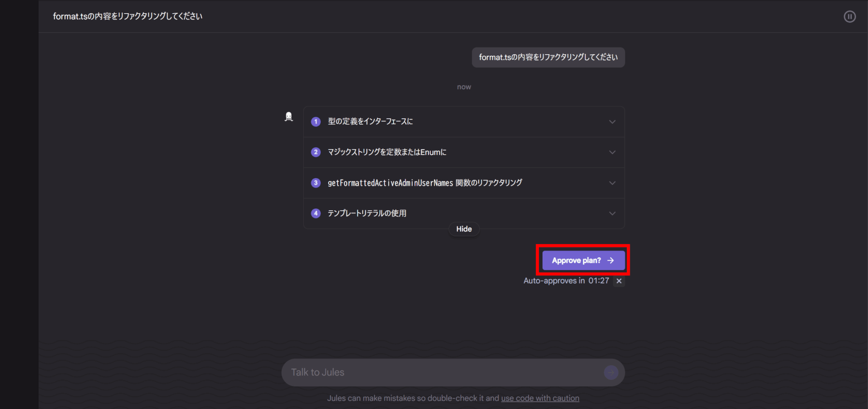Click the user message bubble about format.ts

(x=548, y=57)
